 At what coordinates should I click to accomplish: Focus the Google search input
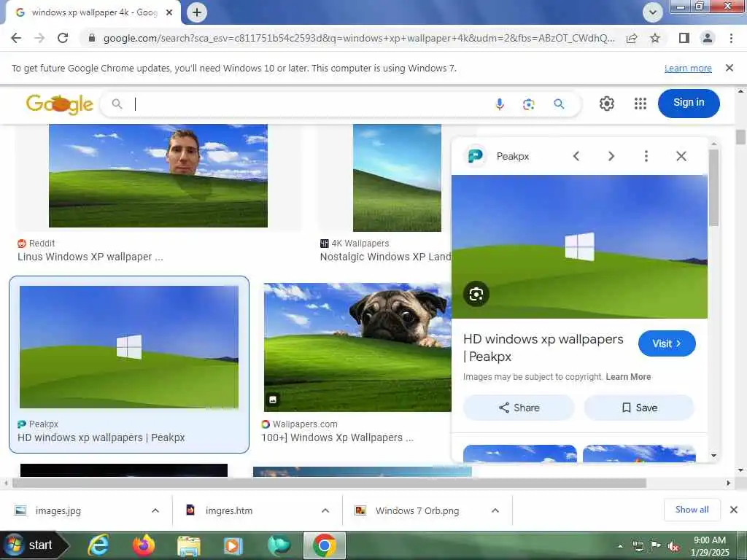coord(309,104)
